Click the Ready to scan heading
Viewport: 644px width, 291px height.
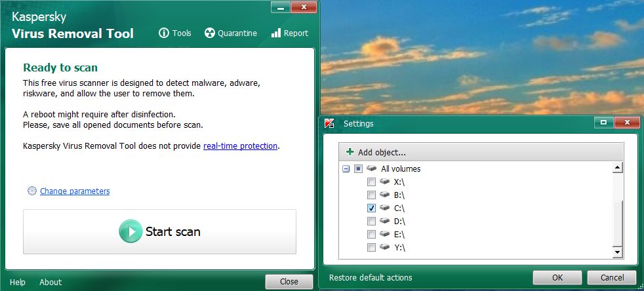[60, 68]
